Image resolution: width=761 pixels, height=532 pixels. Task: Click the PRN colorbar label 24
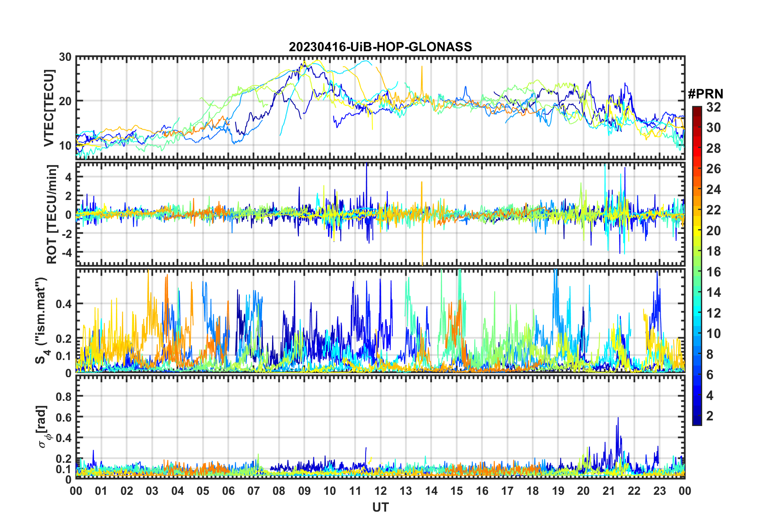point(713,190)
